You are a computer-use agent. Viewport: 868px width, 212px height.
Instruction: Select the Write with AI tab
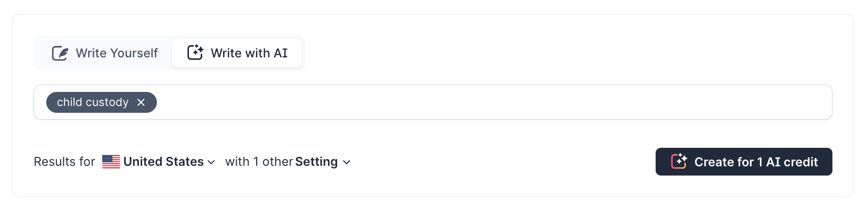237,53
